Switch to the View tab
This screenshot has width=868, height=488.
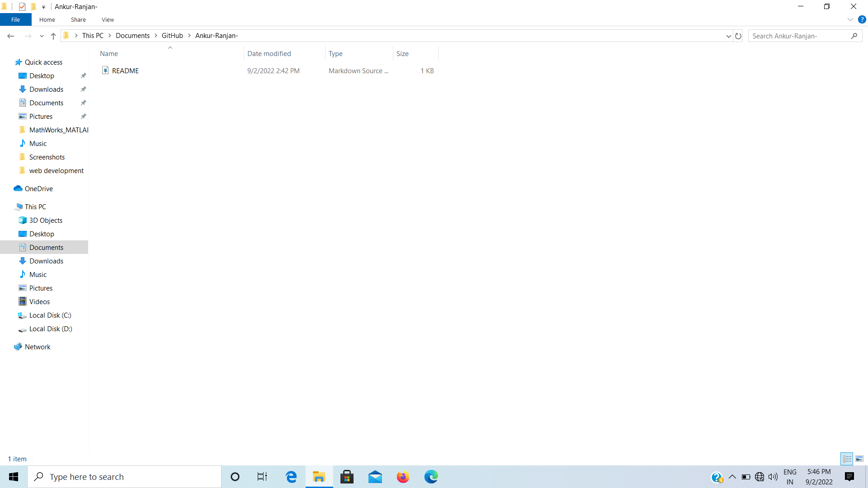tap(107, 19)
